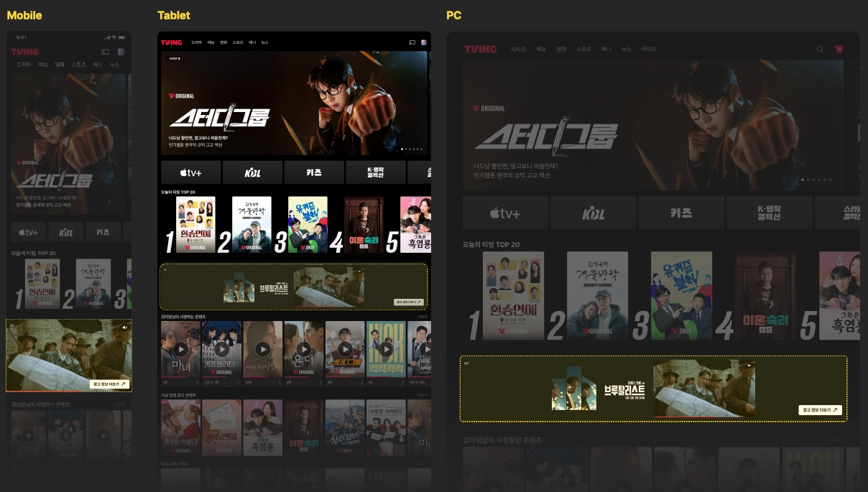Select the 시리즈 menu in the PC nav
The image size is (868, 492).
click(518, 50)
